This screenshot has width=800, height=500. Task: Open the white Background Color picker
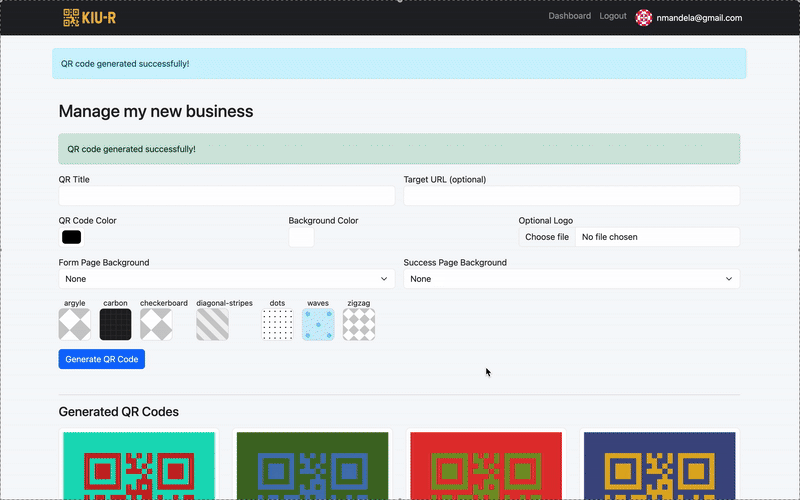click(x=302, y=237)
